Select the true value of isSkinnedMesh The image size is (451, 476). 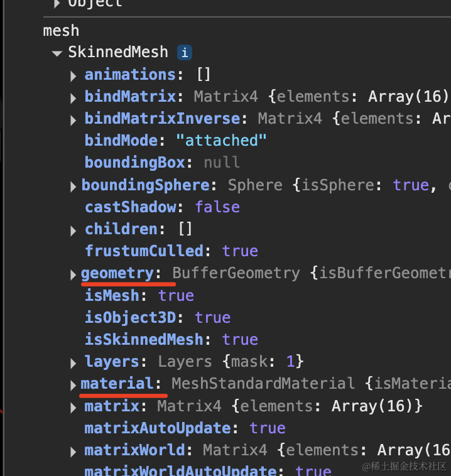click(x=240, y=340)
